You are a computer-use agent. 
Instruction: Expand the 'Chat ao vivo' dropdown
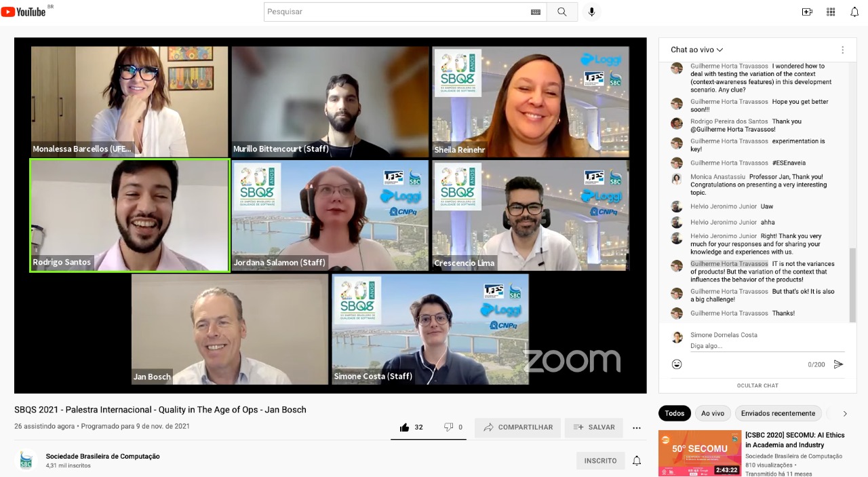tap(697, 50)
